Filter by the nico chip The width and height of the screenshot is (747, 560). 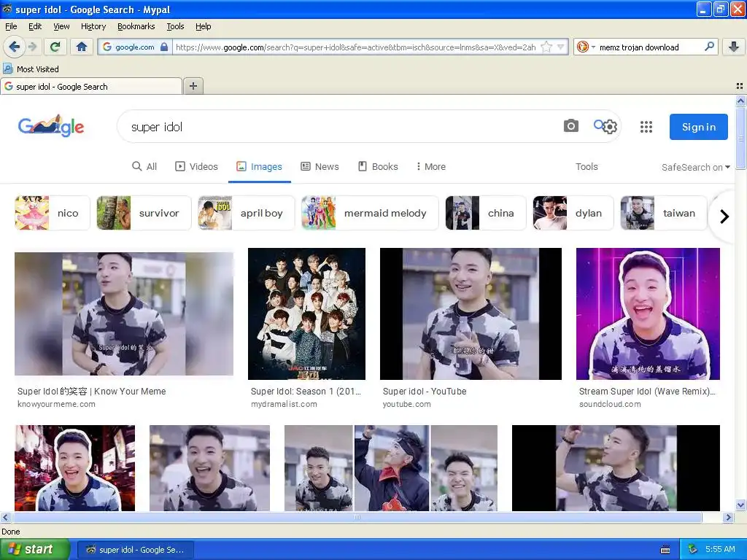[52, 213]
